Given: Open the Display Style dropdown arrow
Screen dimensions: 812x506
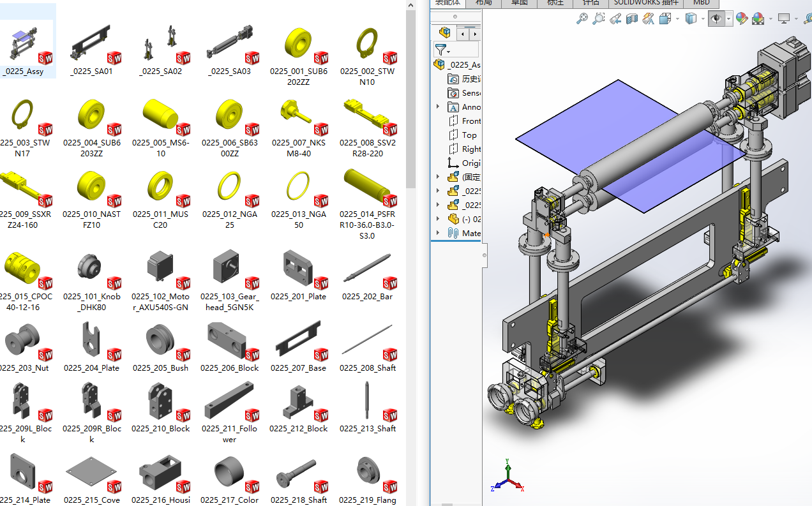Looking at the screenshot, I should [703, 18].
